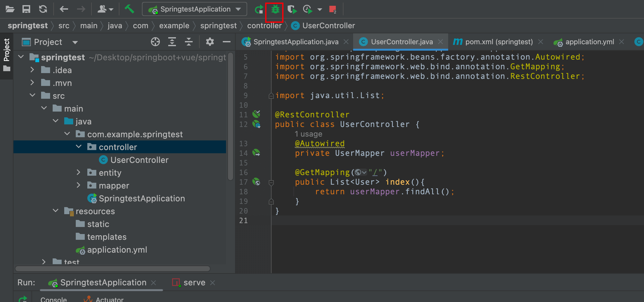644x302 pixels.
Task: Select UserController in project tree
Action: tap(134, 160)
